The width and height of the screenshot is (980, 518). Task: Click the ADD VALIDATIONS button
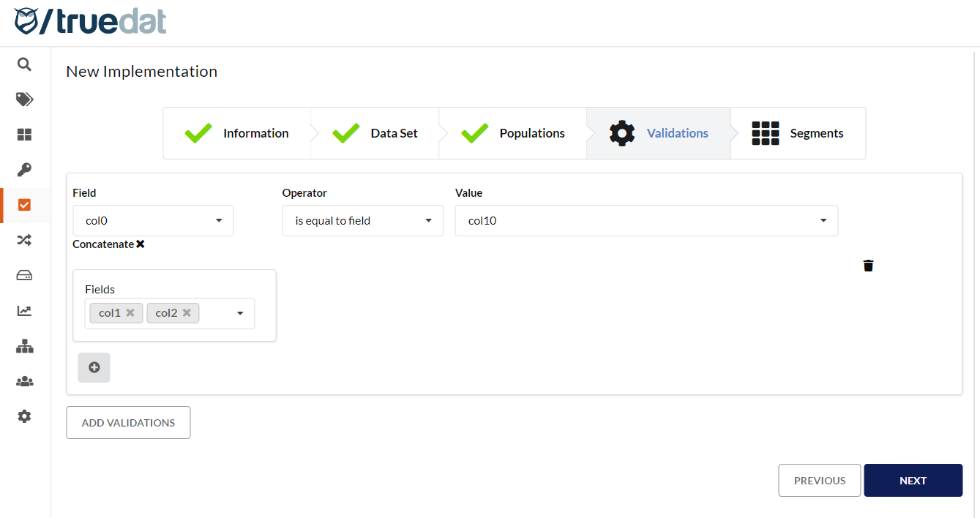coord(128,423)
